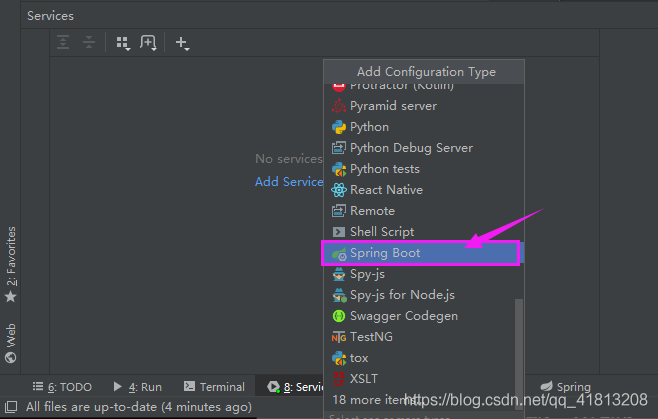Click the Run play triangle icon
The image size is (658, 419).
click(x=118, y=386)
